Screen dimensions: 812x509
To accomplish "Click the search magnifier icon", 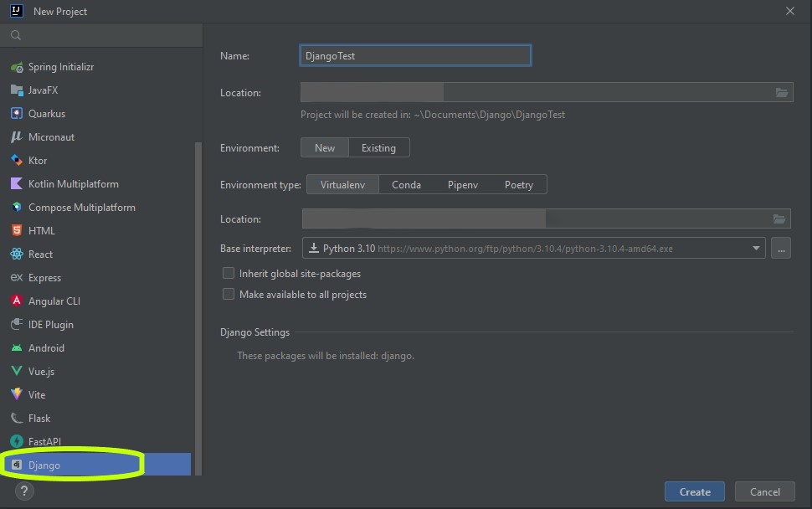I will point(16,35).
